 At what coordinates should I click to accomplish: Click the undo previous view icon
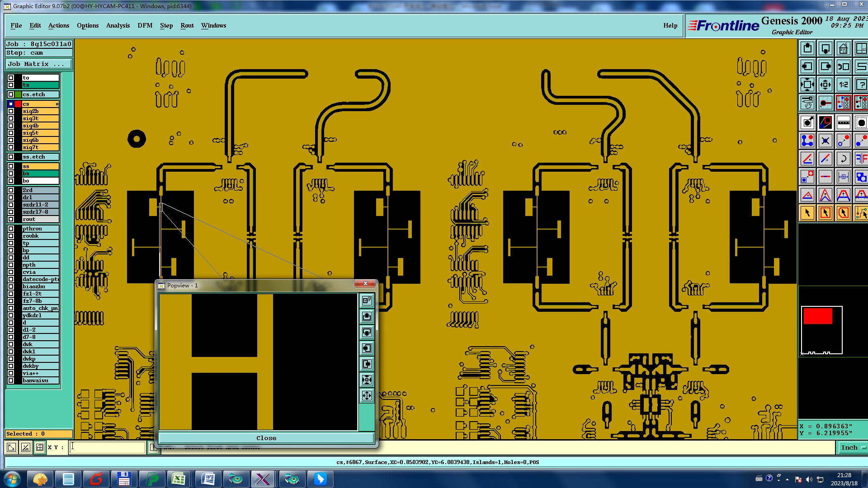843,66
